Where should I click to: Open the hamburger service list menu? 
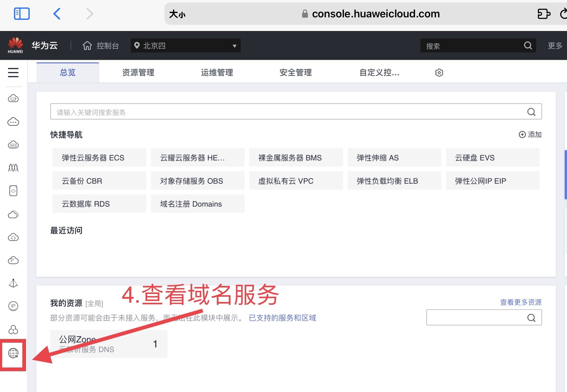tap(13, 73)
